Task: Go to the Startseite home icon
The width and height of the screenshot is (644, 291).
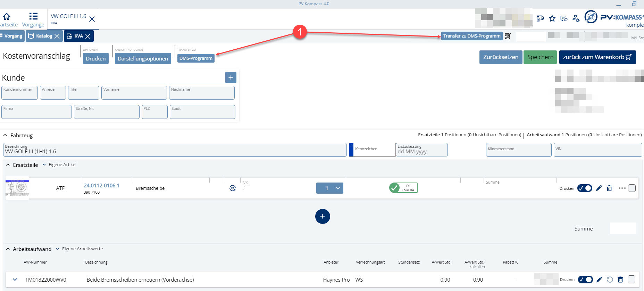Action: point(7,16)
